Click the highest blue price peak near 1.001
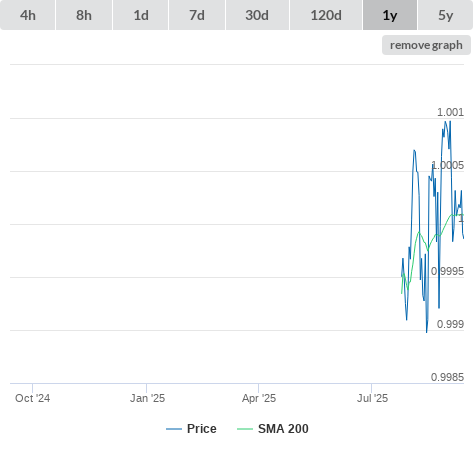 click(446, 122)
